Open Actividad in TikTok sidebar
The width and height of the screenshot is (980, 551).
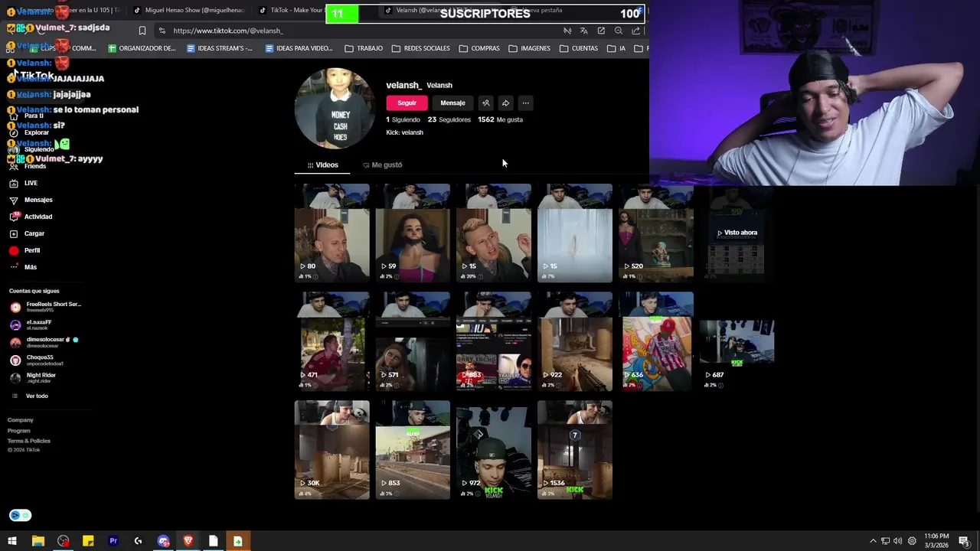click(31, 217)
